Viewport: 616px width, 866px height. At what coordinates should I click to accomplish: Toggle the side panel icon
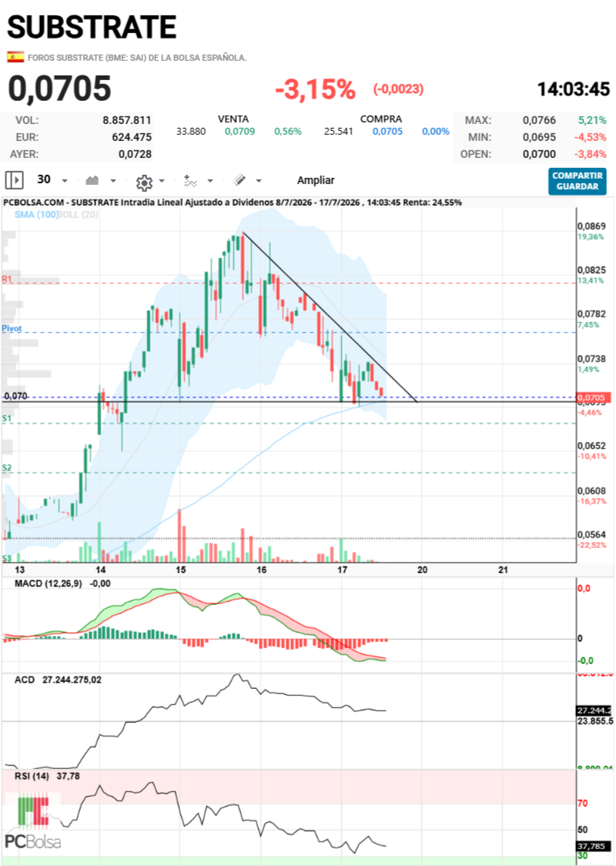pyautogui.click(x=14, y=180)
